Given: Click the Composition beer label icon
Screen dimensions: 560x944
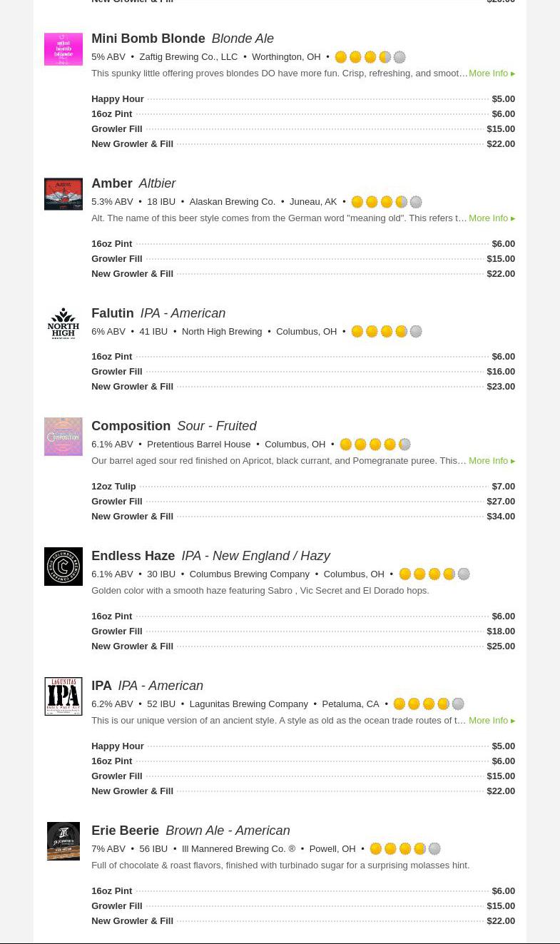Looking at the screenshot, I should (63, 437).
